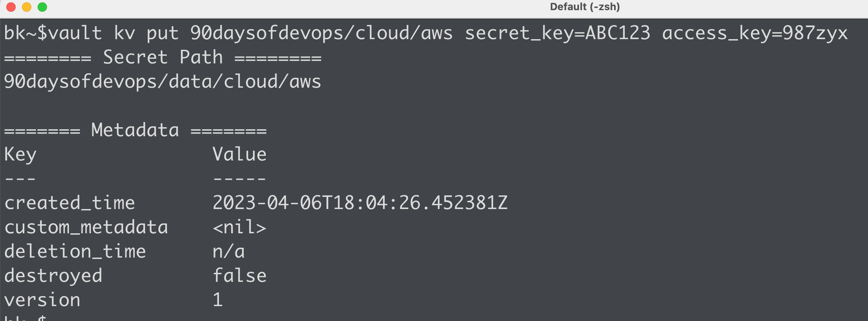This screenshot has height=321, width=868.
Task: Click the green maximize window button
Action: point(42,7)
